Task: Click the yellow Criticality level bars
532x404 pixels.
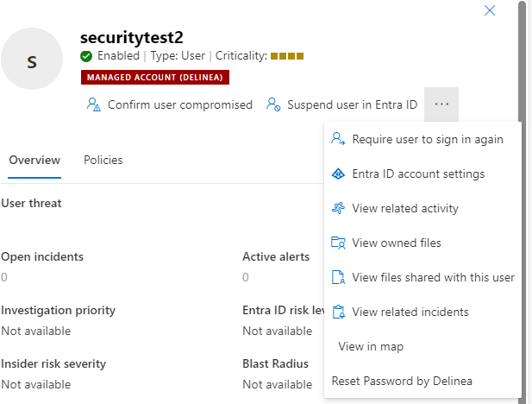Action: (x=287, y=56)
